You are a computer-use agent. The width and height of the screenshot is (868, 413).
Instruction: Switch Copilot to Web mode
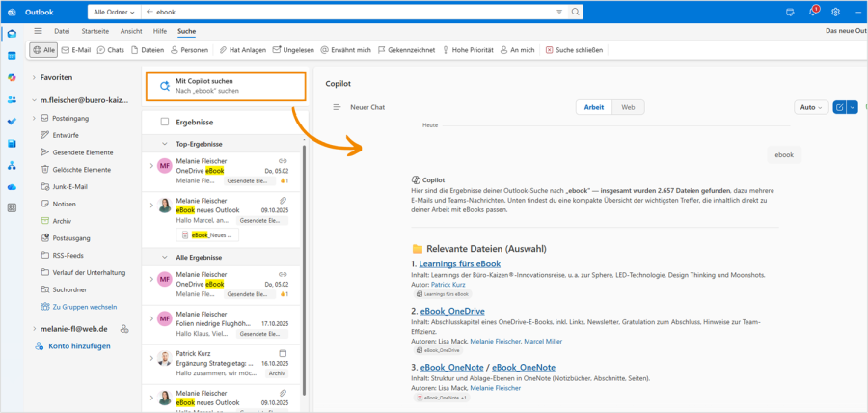click(x=628, y=107)
